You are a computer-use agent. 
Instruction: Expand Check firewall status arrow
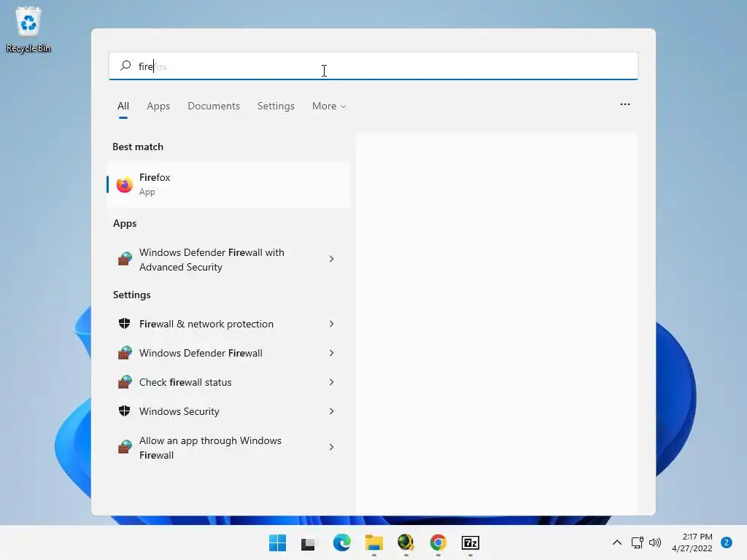click(332, 382)
